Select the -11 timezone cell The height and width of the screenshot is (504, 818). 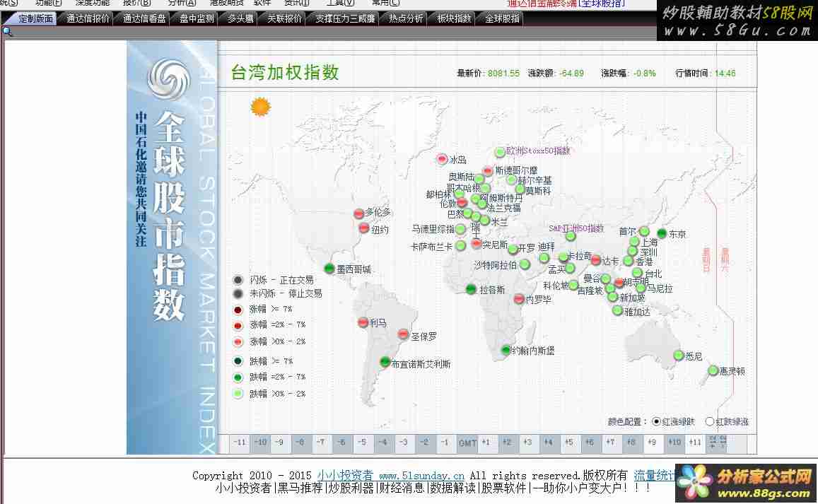coord(240,443)
